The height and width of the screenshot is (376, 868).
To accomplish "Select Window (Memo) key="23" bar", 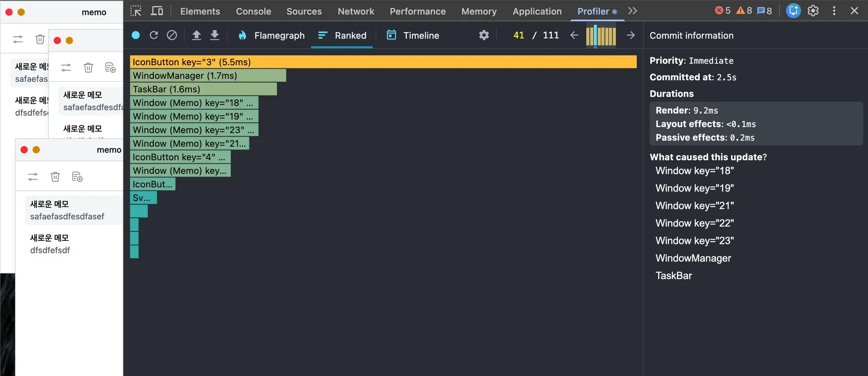I will (x=194, y=130).
